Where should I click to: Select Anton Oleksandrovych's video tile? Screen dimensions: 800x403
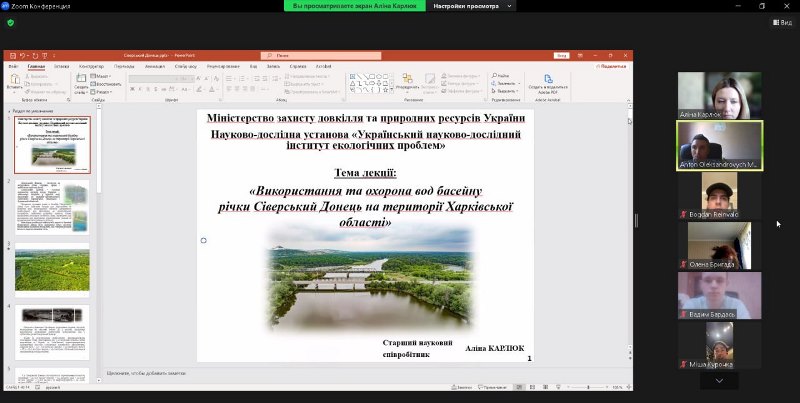click(x=719, y=146)
